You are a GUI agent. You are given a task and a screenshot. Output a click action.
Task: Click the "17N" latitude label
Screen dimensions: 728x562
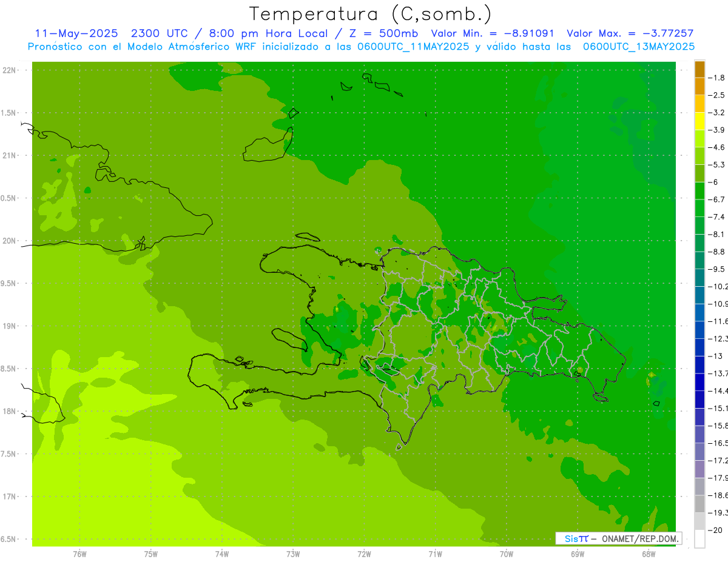pyautogui.click(x=10, y=497)
